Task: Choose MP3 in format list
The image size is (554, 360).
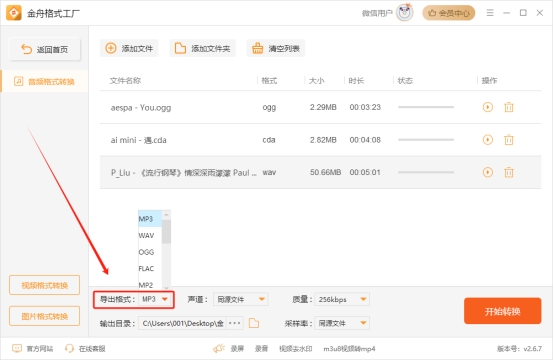Action: pos(150,219)
